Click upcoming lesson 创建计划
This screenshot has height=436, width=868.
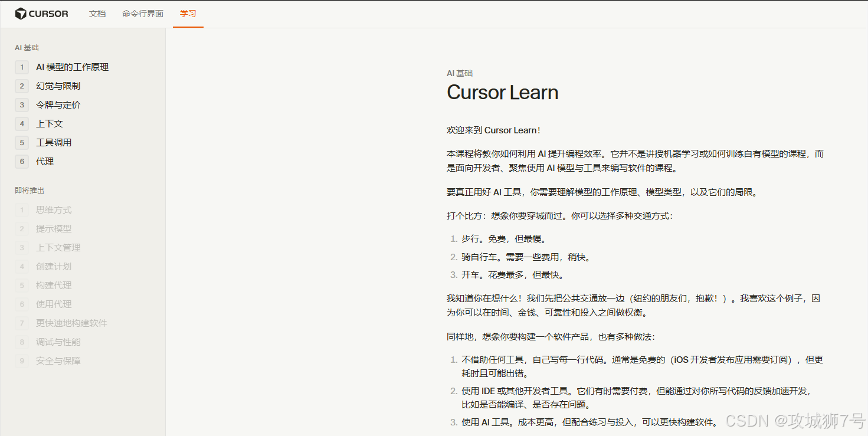[x=54, y=267]
